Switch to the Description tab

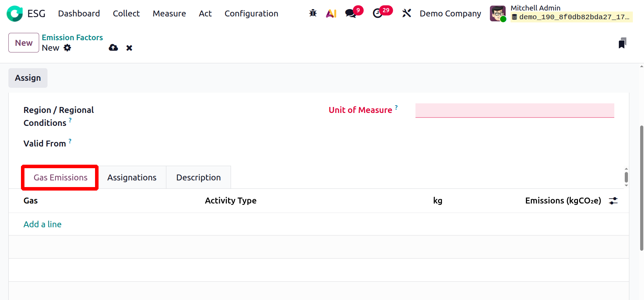point(198,178)
